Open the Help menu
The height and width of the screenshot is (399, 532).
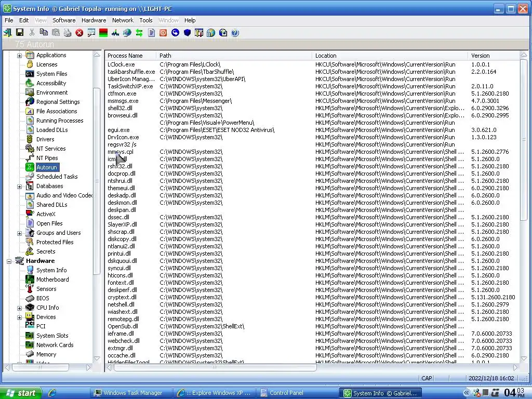[190, 20]
